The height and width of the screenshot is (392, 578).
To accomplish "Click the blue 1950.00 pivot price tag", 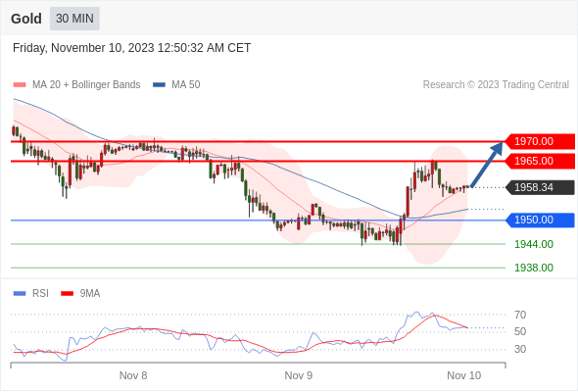I will [540, 220].
